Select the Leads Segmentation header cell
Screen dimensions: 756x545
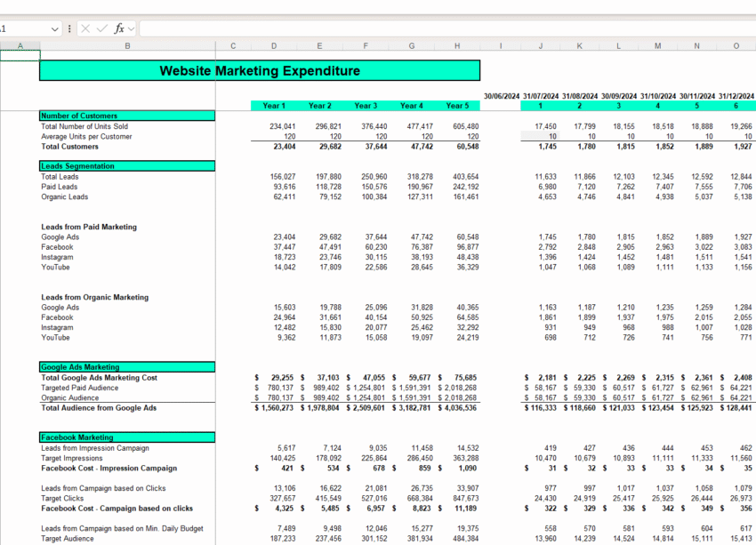127,165
